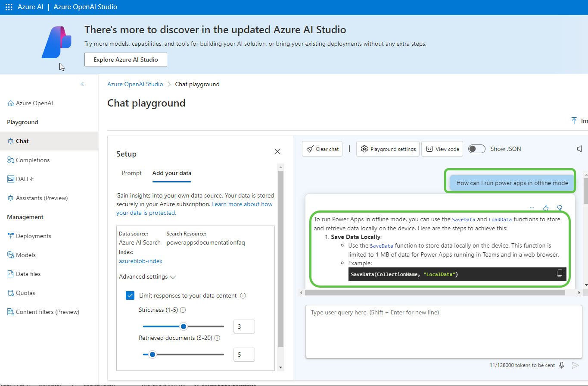This screenshot has width=588, height=386.
Task: Open the app launcher grid icon
Action: 9,7
